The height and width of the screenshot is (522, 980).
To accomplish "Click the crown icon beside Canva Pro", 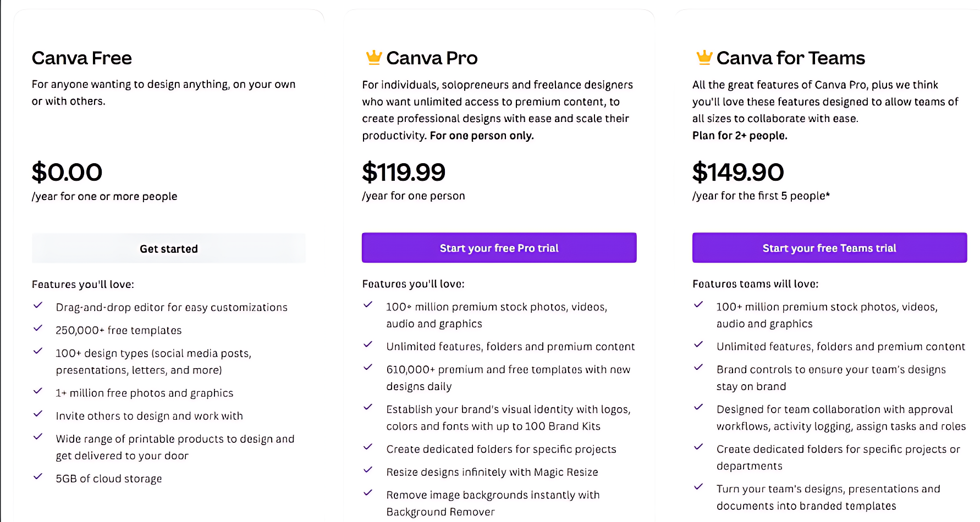I will pos(373,57).
